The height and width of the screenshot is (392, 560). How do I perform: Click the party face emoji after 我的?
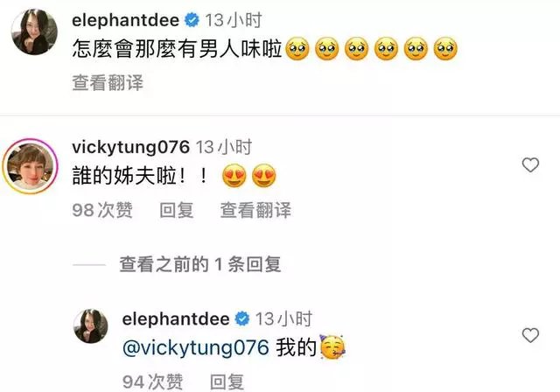pos(332,346)
